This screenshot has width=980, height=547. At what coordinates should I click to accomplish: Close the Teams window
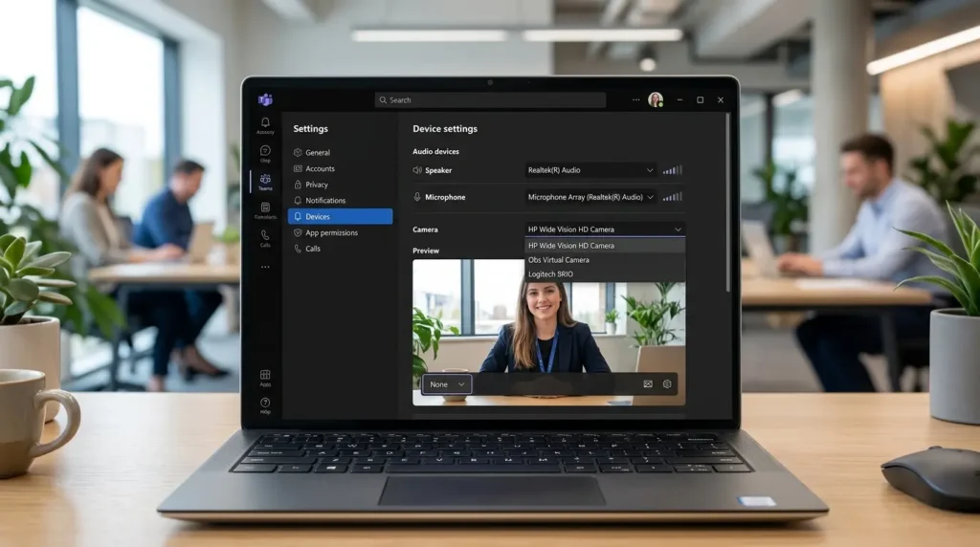click(720, 99)
